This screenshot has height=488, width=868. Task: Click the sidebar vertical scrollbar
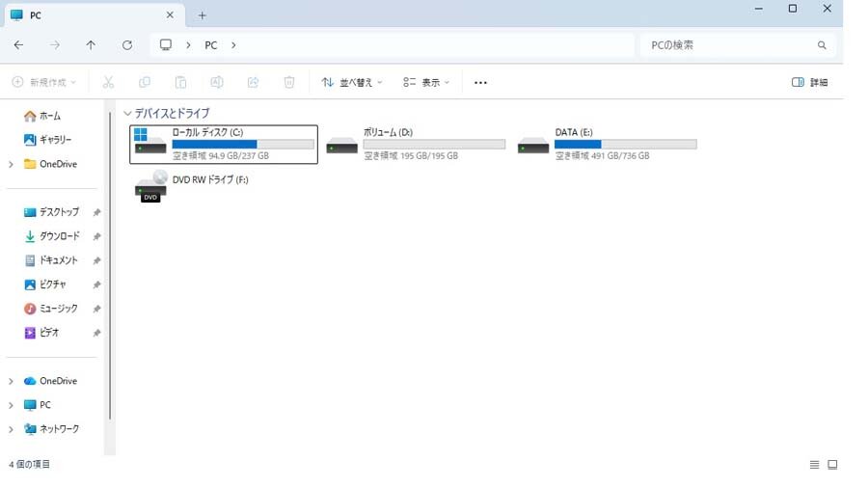coord(110,265)
